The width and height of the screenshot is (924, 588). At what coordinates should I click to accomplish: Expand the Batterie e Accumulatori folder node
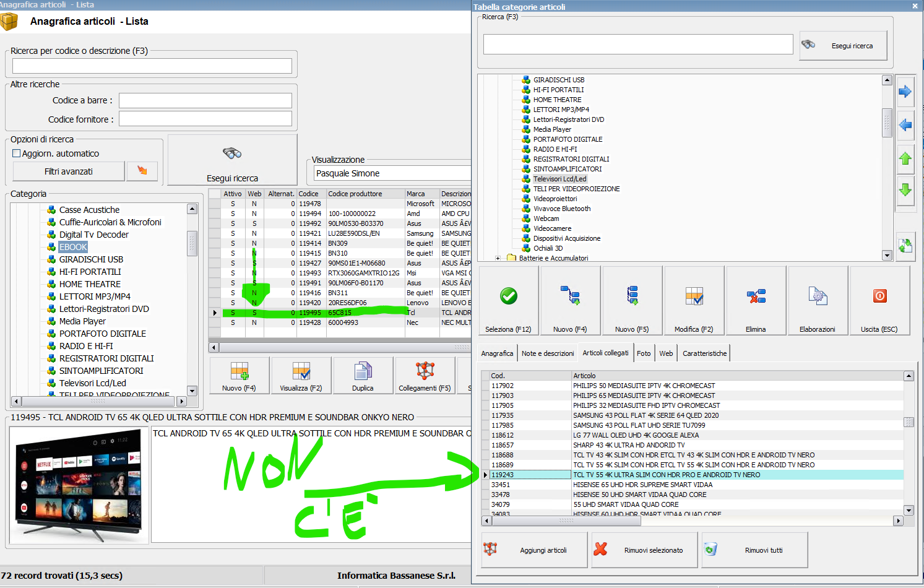tap(498, 258)
